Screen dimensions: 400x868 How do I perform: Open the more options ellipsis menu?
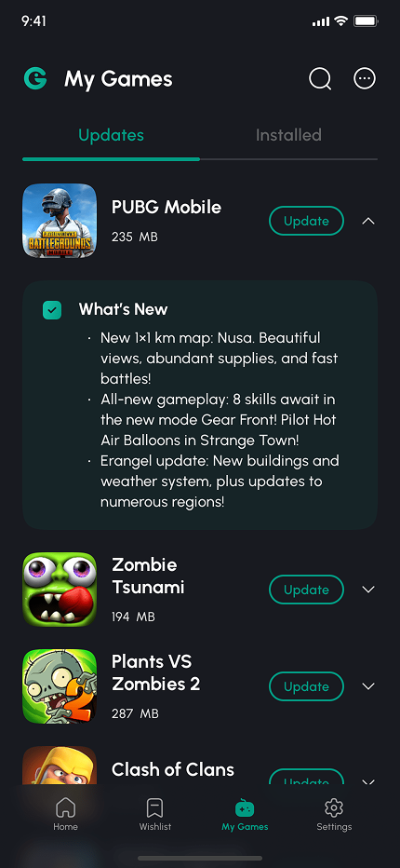pyautogui.click(x=365, y=78)
